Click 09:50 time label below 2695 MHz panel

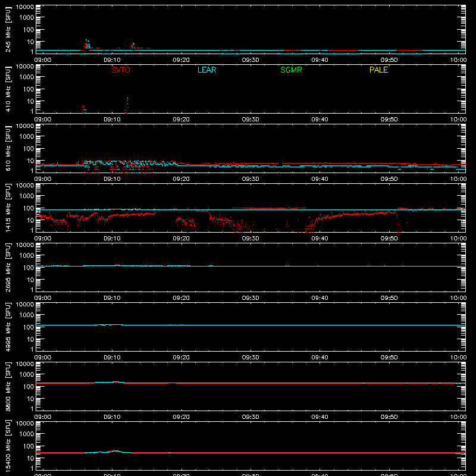(x=389, y=298)
